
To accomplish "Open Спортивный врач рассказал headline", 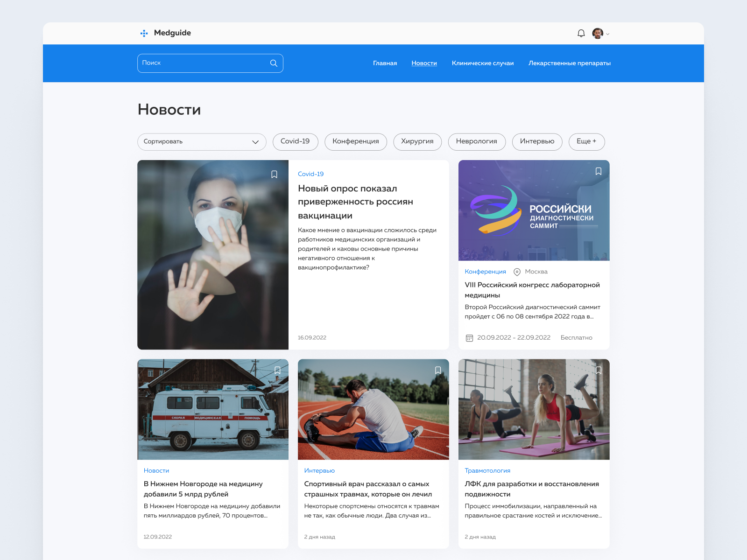I will pyautogui.click(x=368, y=489).
